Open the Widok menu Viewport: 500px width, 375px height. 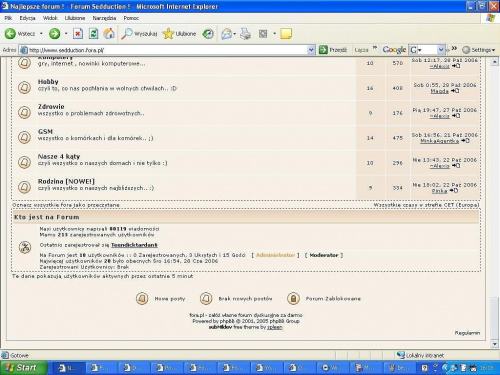(x=50, y=18)
